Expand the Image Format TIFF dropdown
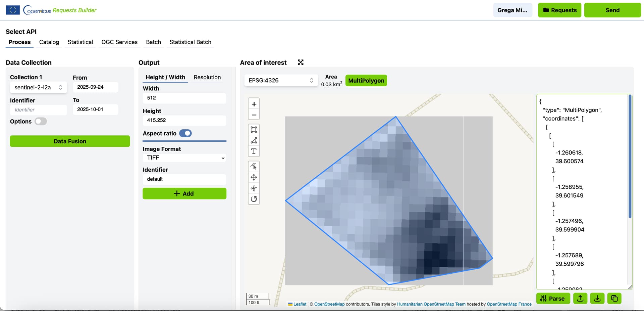644x311 pixels. click(184, 158)
